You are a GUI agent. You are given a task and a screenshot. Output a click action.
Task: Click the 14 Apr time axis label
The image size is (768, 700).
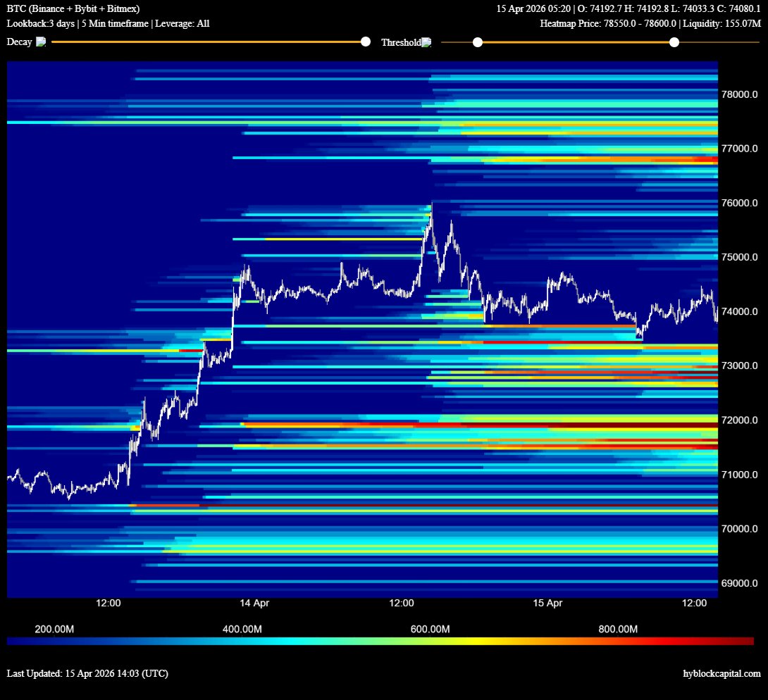point(254,603)
